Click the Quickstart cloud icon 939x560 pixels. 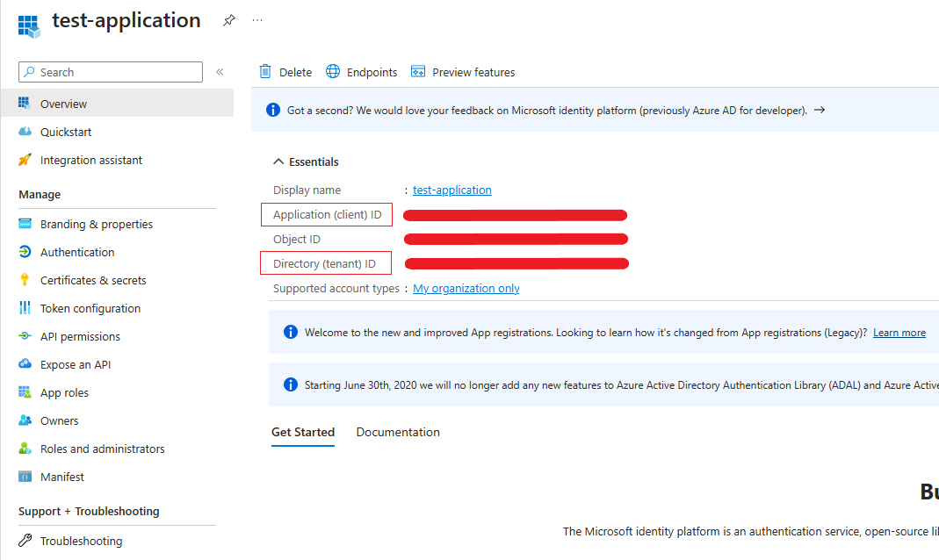[25, 132]
